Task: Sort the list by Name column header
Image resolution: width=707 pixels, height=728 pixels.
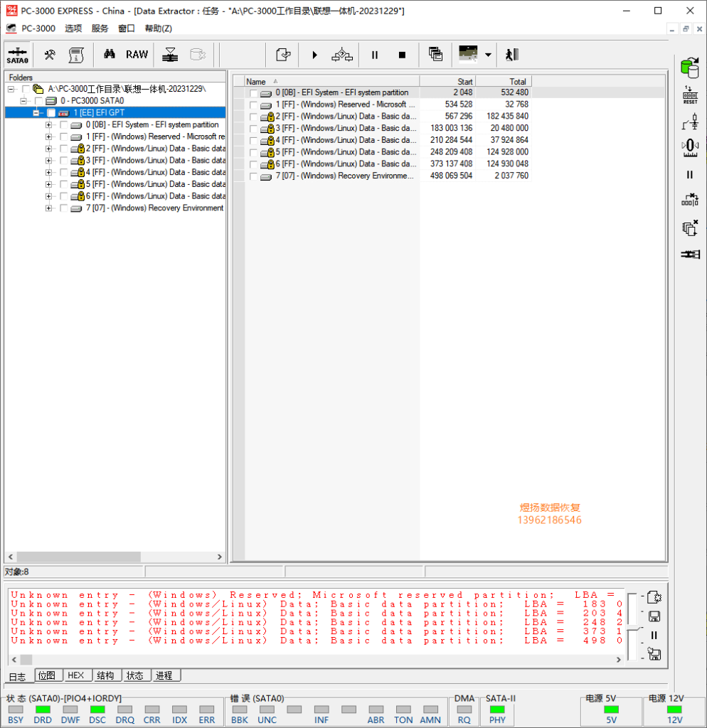Action: (x=331, y=81)
